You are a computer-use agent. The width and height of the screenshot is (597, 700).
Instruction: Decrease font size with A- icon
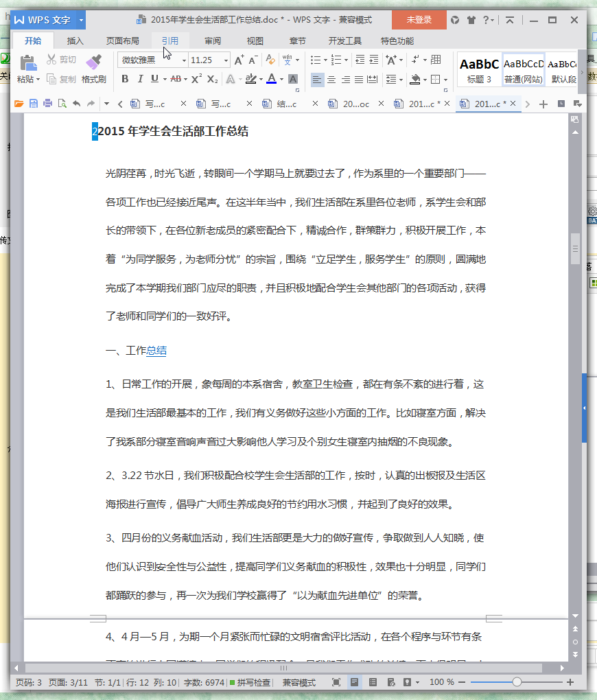tap(253, 60)
